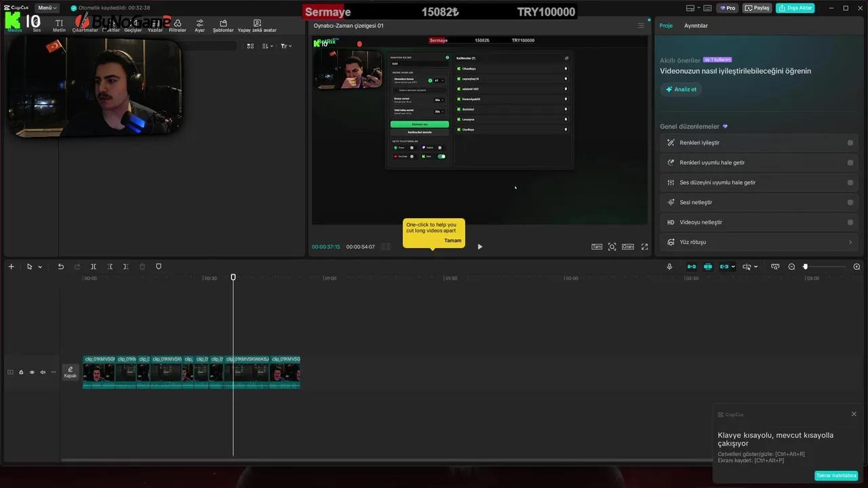Click the redo icon
Image resolution: width=868 pixels, height=488 pixels.
coord(77,267)
